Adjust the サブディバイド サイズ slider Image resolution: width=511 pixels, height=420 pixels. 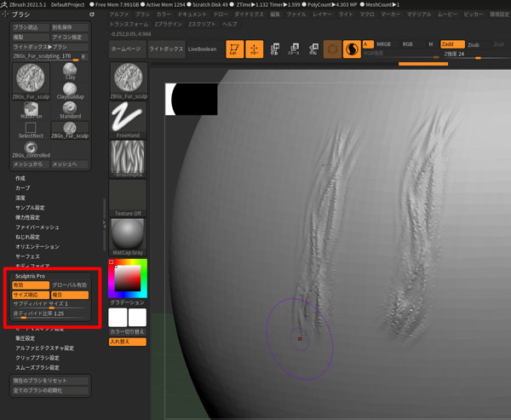click(x=50, y=304)
